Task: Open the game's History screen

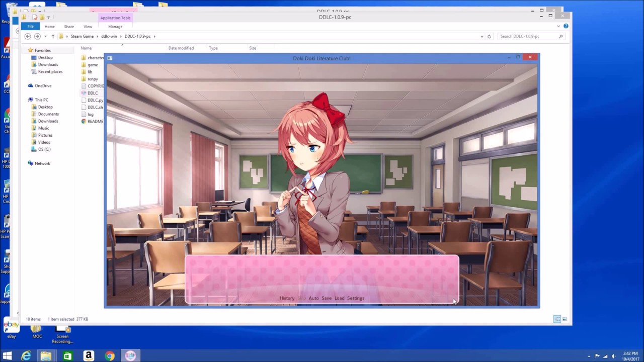Action: click(287, 298)
